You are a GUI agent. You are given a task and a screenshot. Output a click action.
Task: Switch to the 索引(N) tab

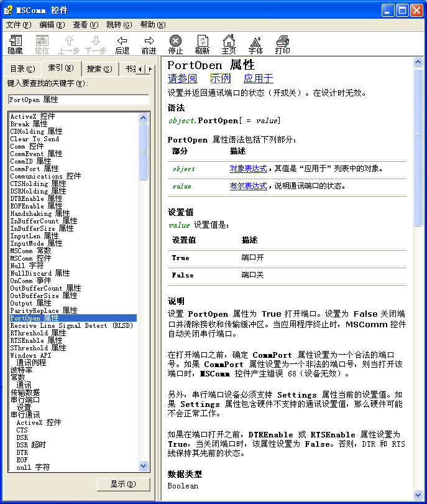[61, 68]
